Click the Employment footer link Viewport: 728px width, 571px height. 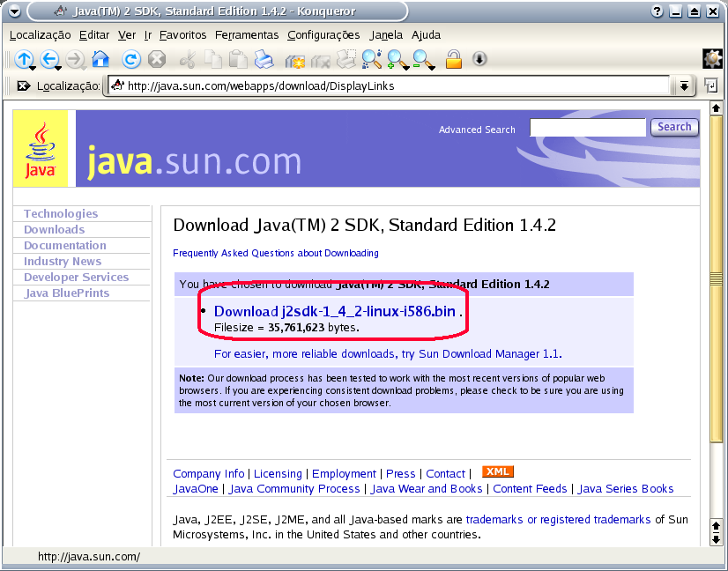point(344,473)
